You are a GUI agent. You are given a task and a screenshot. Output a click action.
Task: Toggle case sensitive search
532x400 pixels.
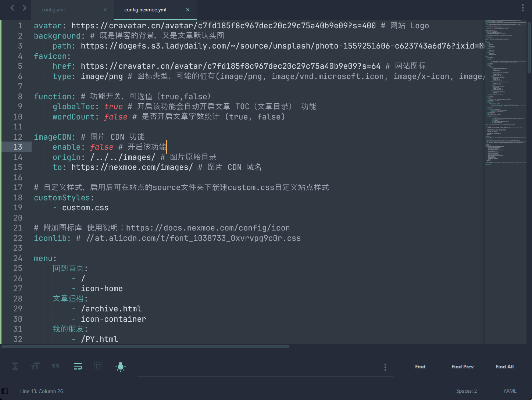click(x=35, y=366)
